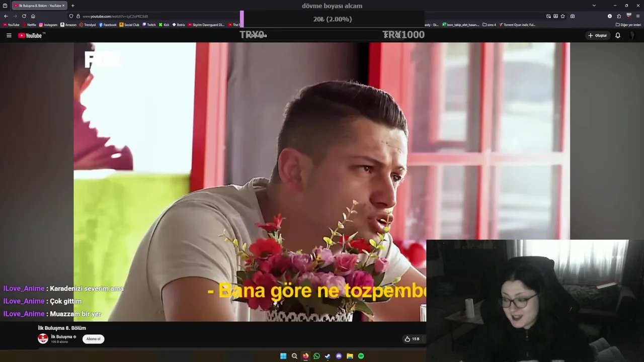Screen dimensions: 644x362
Task: Open the YouTube account avatar menu
Action: 632,35
